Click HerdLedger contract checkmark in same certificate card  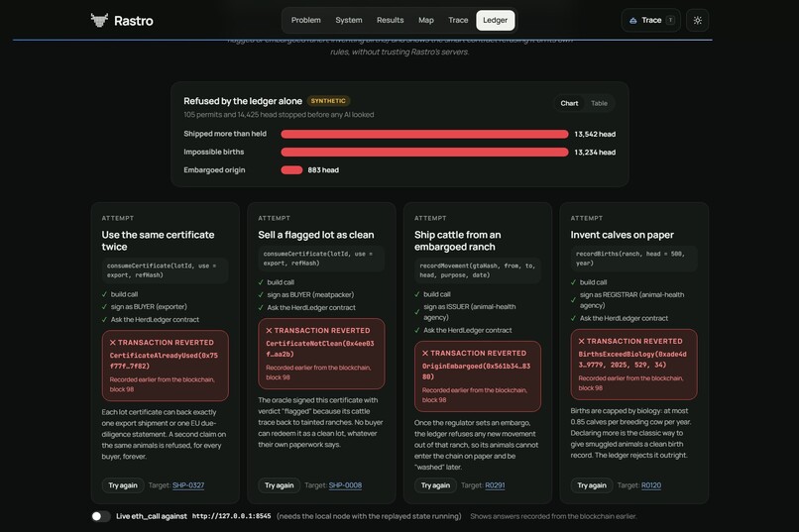(x=104, y=320)
